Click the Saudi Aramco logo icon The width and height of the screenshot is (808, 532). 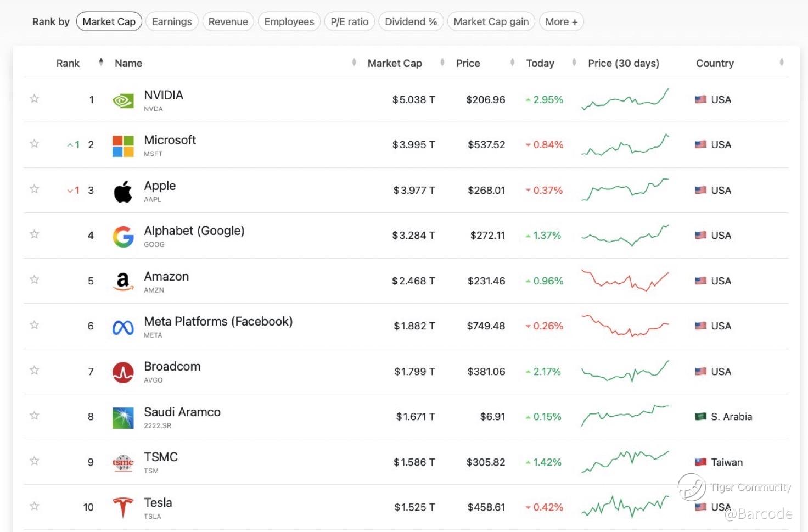point(123,418)
